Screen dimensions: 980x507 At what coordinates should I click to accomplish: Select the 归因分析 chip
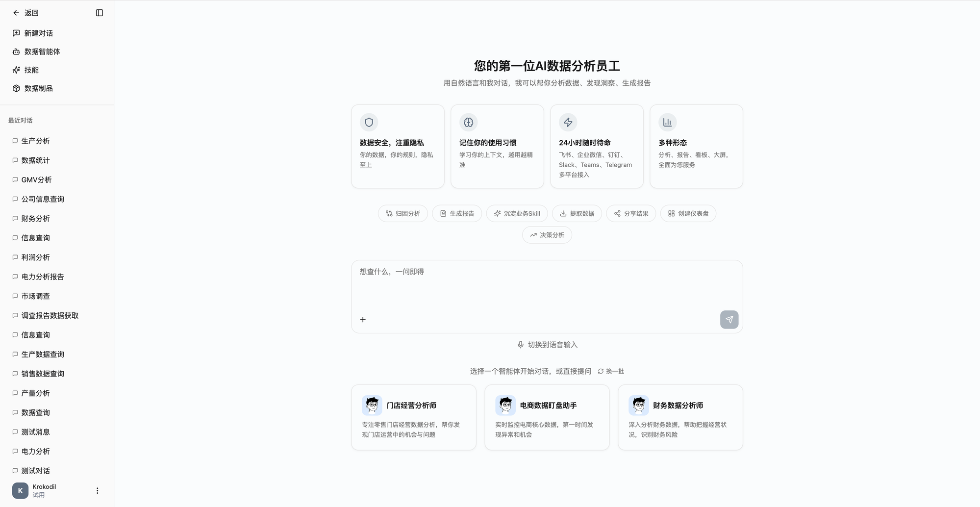(402, 213)
